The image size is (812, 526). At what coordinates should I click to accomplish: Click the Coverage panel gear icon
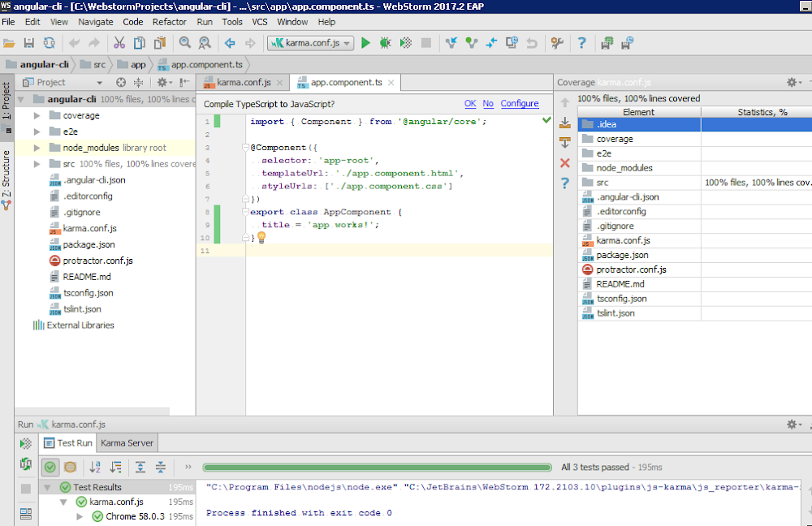tap(794, 82)
